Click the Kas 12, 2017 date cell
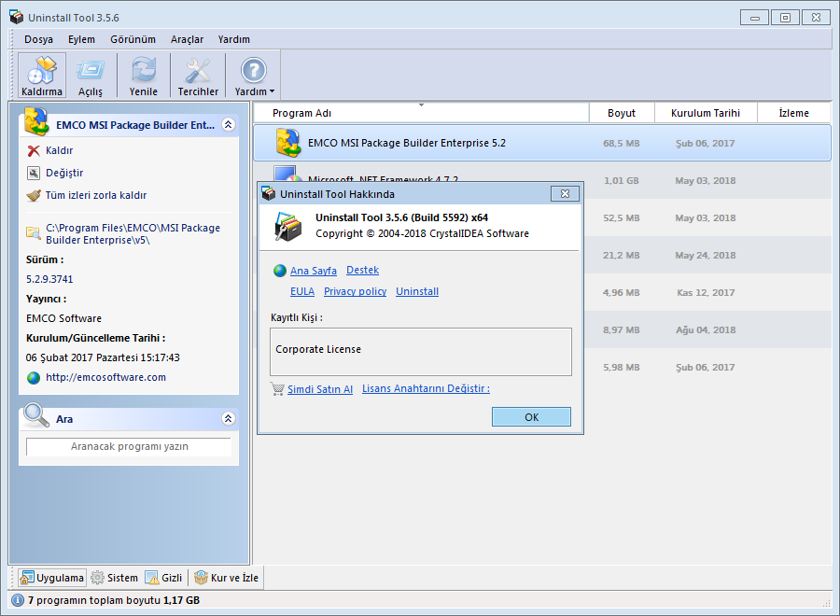 [706, 292]
